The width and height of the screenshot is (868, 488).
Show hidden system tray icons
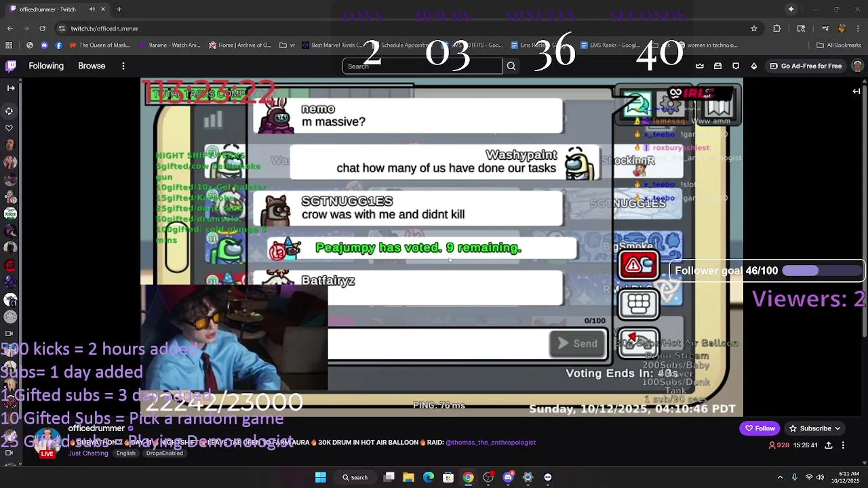click(780, 477)
